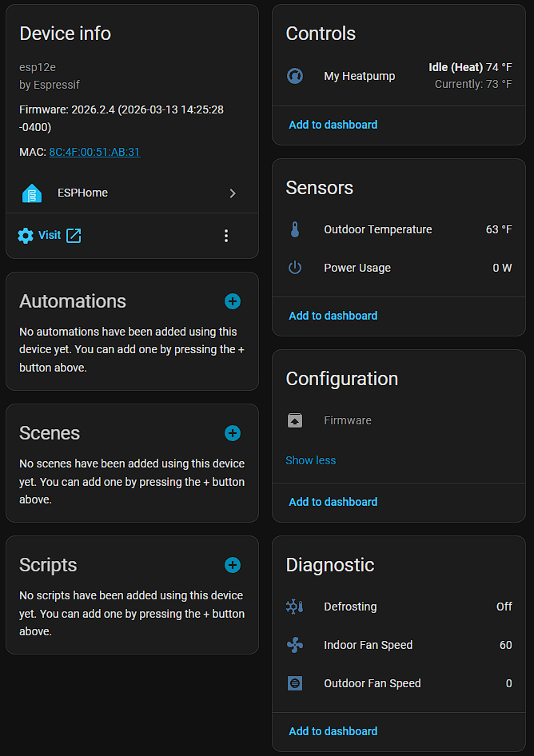Click the Power Usage power icon
Screen dimensions: 534x756
[x=295, y=268]
